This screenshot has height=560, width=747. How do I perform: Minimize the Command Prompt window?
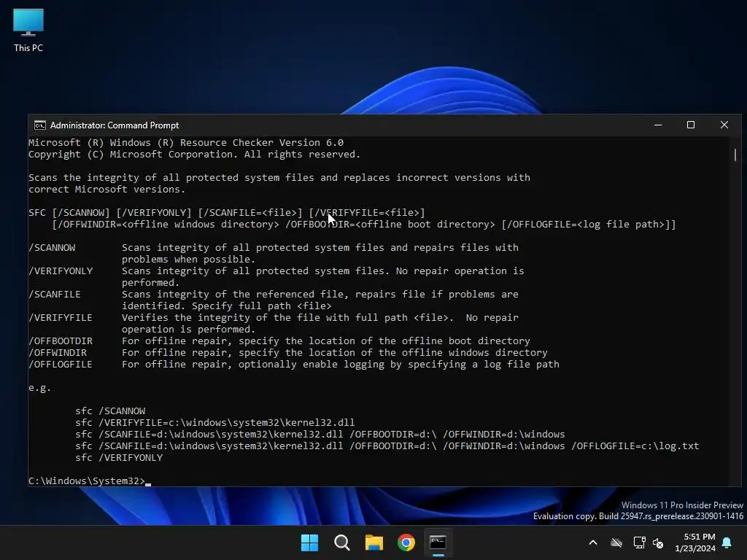point(658,125)
